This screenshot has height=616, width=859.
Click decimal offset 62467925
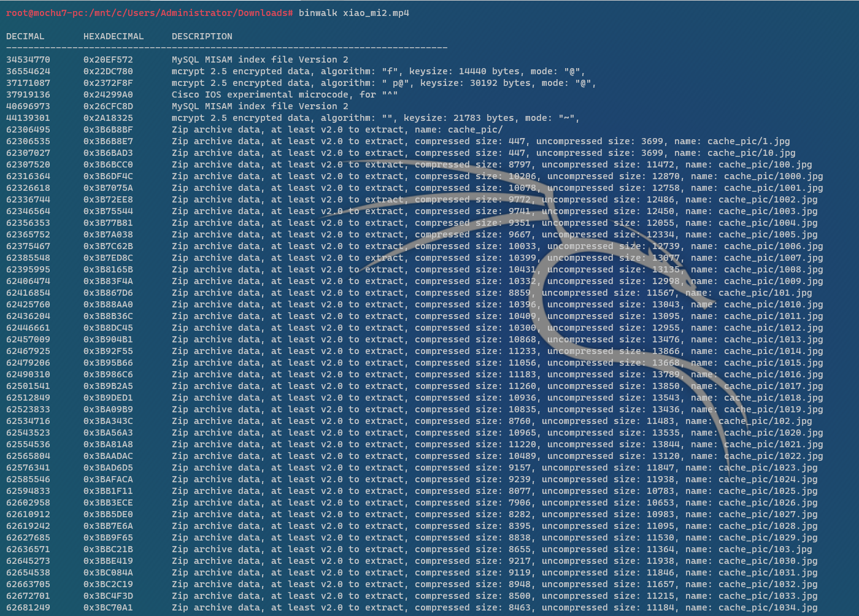click(x=28, y=351)
